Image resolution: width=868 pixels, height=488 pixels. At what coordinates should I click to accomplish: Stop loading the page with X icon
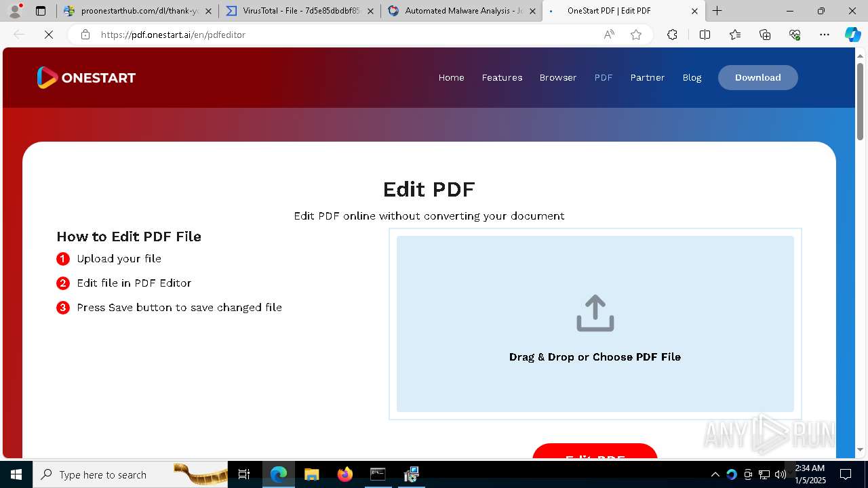tap(49, 35)
